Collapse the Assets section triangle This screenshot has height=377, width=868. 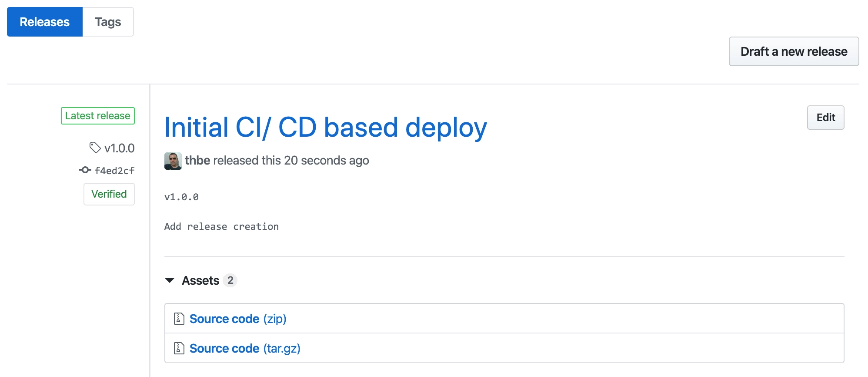[170, 280]
